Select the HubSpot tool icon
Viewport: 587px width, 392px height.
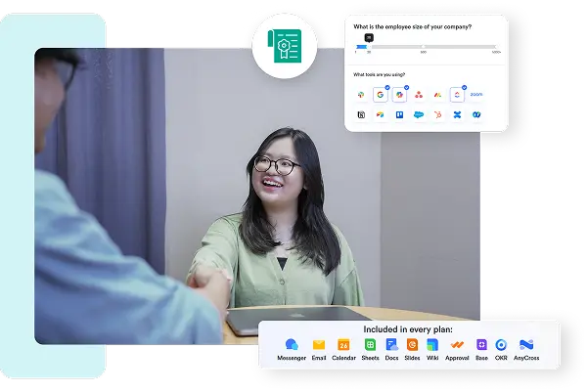[x=437, y=115]
